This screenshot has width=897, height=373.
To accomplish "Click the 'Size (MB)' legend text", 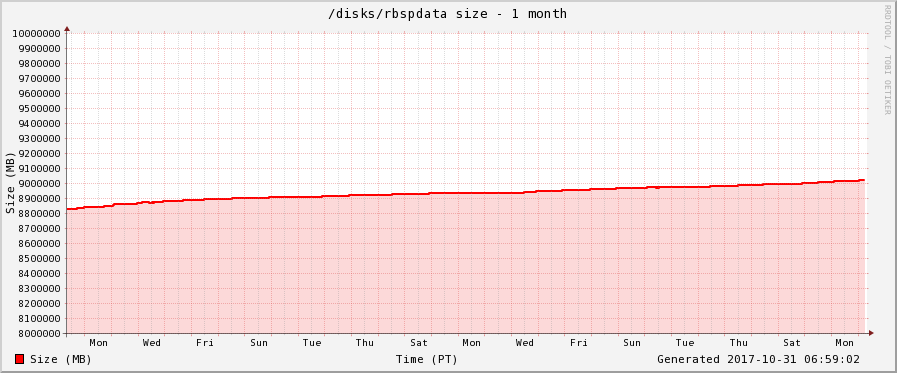I will (61, 360).
